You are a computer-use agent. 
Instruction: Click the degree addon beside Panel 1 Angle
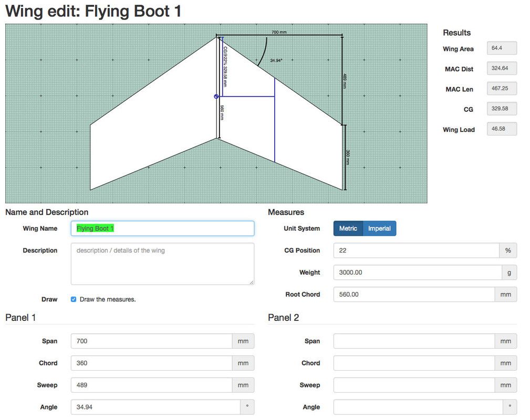click(247, 407)
